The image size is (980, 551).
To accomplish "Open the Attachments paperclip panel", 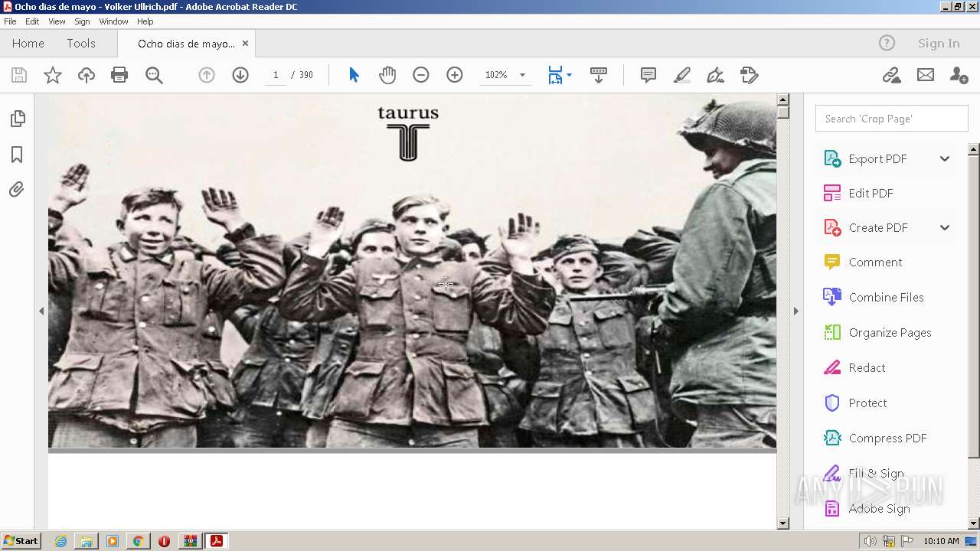I will pyautogui.click(x=17, y=189).
